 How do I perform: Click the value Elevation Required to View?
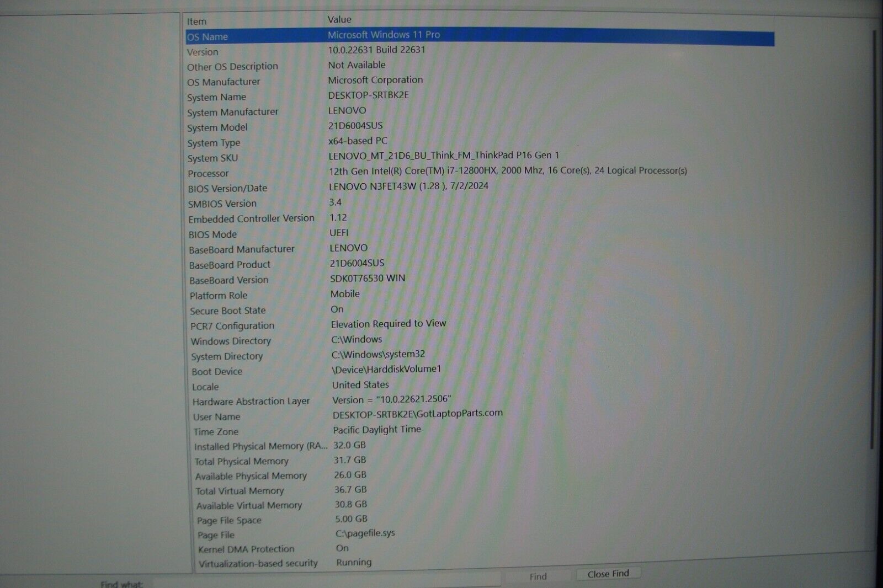coord(389,324)
